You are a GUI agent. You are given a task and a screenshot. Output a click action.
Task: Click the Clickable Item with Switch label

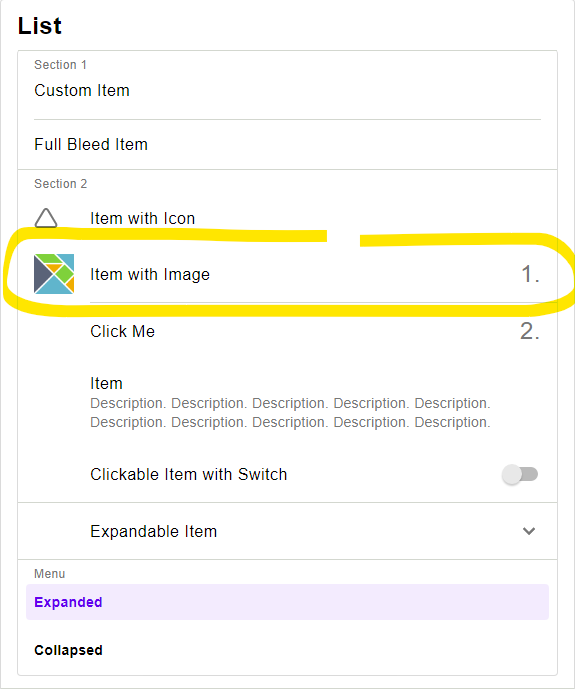pyautogui.click(x=188, y=475)
